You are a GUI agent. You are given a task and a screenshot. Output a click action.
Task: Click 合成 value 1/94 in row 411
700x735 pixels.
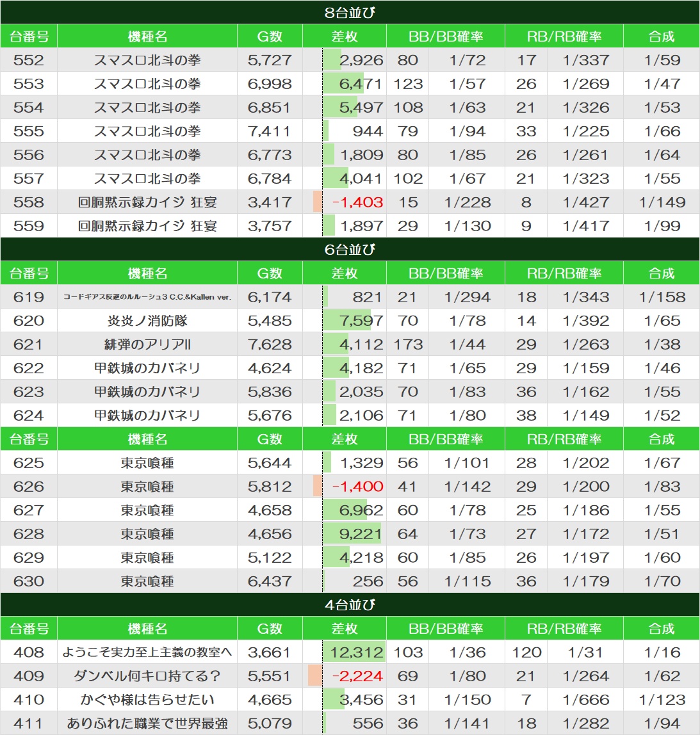point(662,723)
